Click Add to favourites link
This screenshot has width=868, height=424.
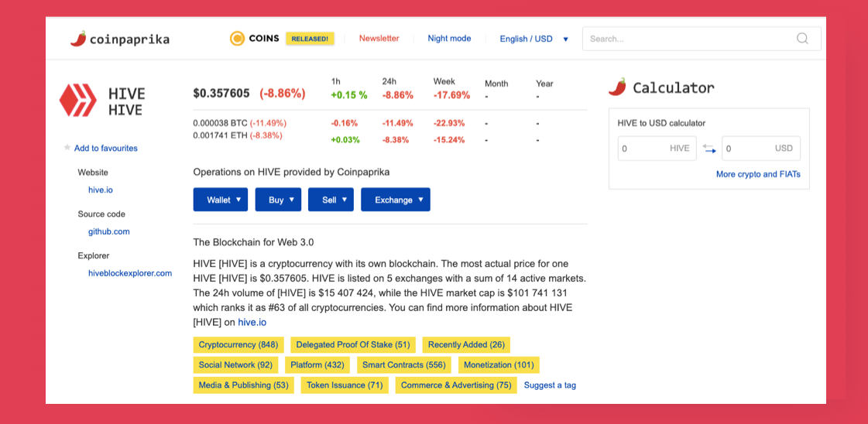tap(106, 148)
